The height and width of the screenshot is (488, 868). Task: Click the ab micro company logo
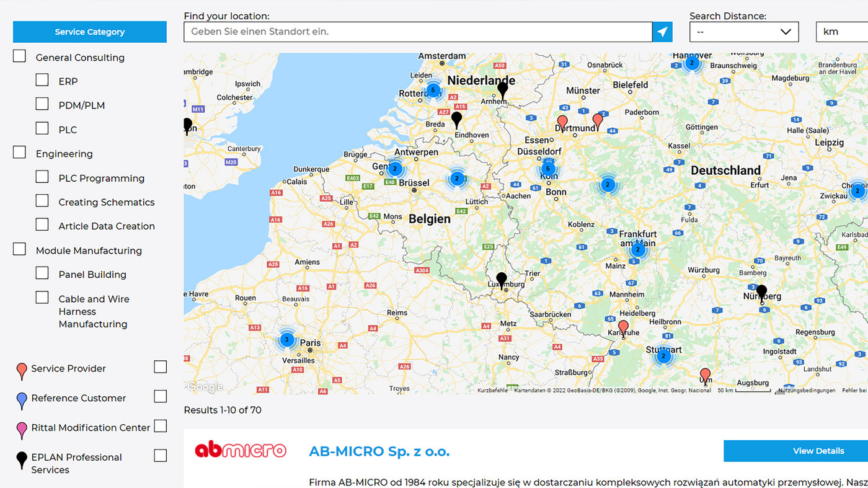point(241,450)
